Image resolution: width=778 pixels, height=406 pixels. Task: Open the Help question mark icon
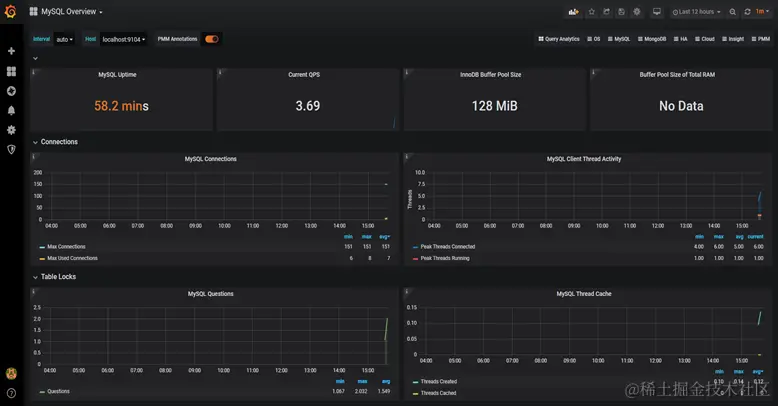click(11, 393)
